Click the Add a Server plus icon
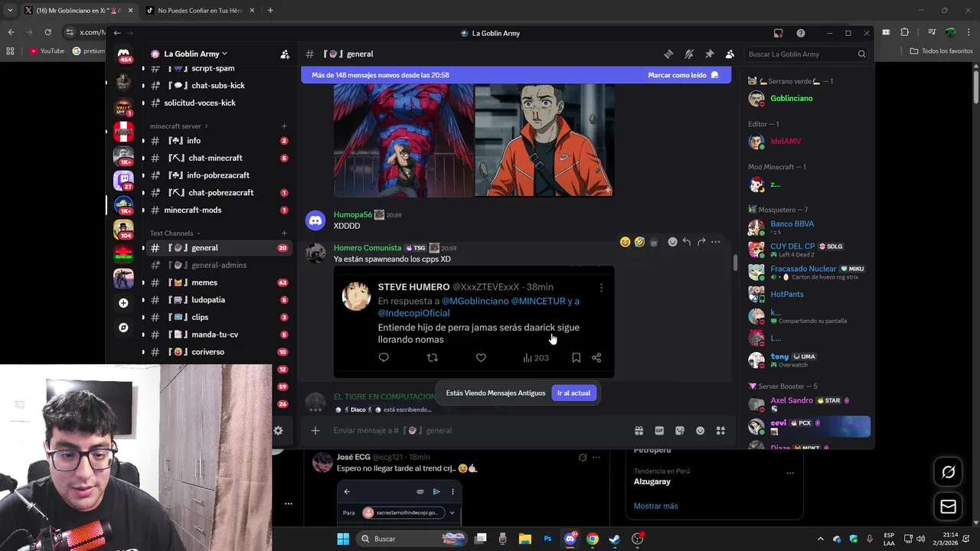This screenshot has width=980, height=551. click(x=123, y=303)
